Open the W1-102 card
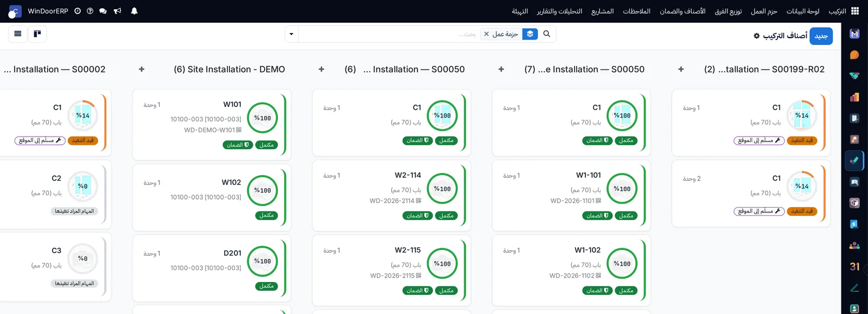The image size is (868, 314). tap(571, 270)
